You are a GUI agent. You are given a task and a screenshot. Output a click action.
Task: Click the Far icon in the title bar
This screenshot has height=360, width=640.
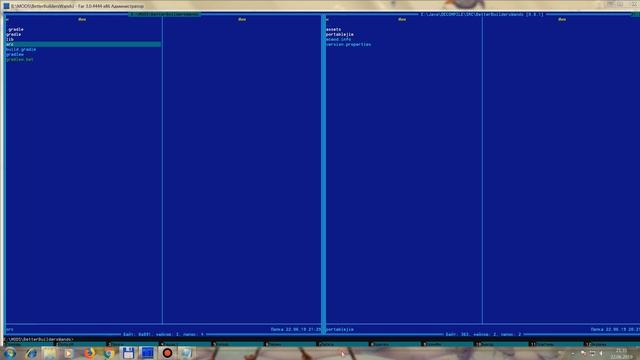click(x=6, y=6)
